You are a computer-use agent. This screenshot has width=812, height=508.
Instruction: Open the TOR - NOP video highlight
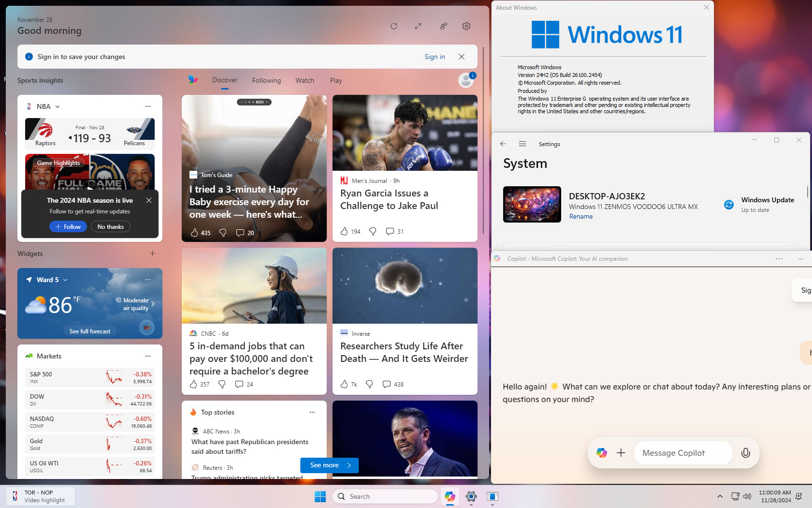(41, 496)
